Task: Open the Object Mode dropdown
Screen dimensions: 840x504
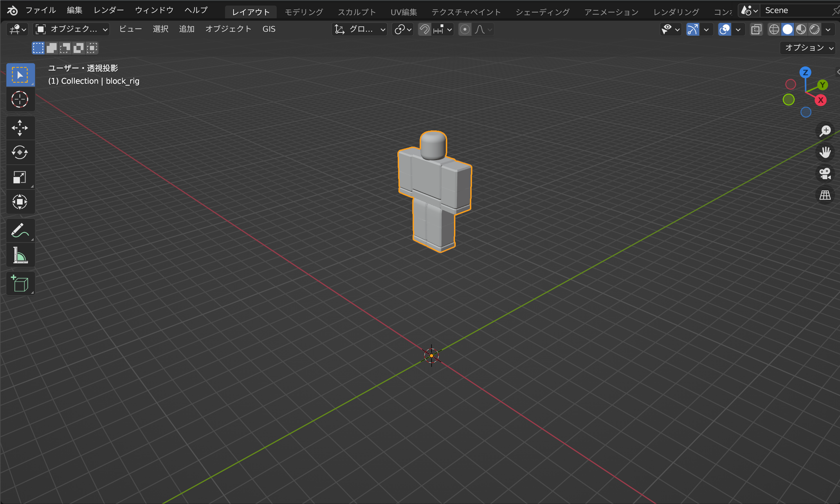Action: point(71,29)
